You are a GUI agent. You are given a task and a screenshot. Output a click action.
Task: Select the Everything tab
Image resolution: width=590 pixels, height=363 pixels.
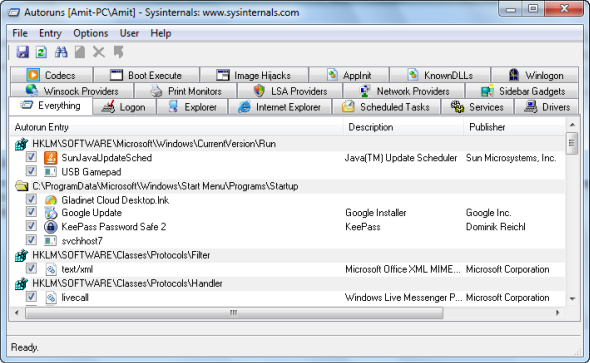pyautogui.click(x=50, y=106)
